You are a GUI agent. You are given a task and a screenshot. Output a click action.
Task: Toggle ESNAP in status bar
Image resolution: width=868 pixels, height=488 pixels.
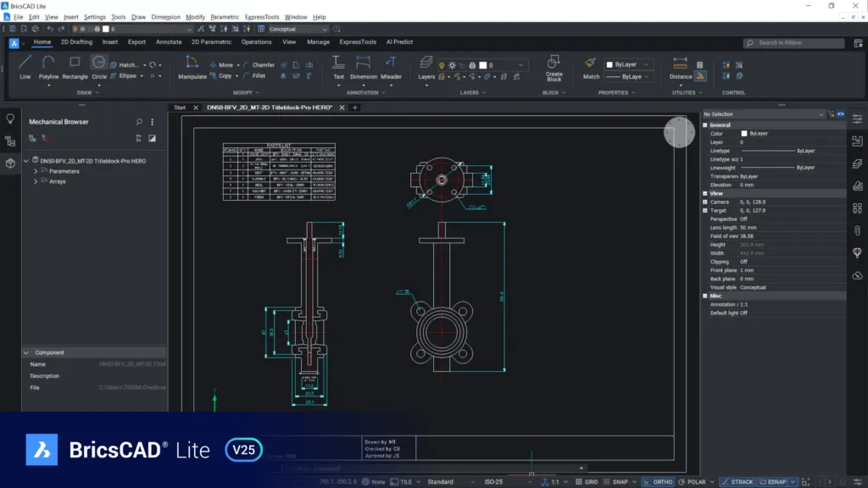pyautogui.click(x=772, y=482)
